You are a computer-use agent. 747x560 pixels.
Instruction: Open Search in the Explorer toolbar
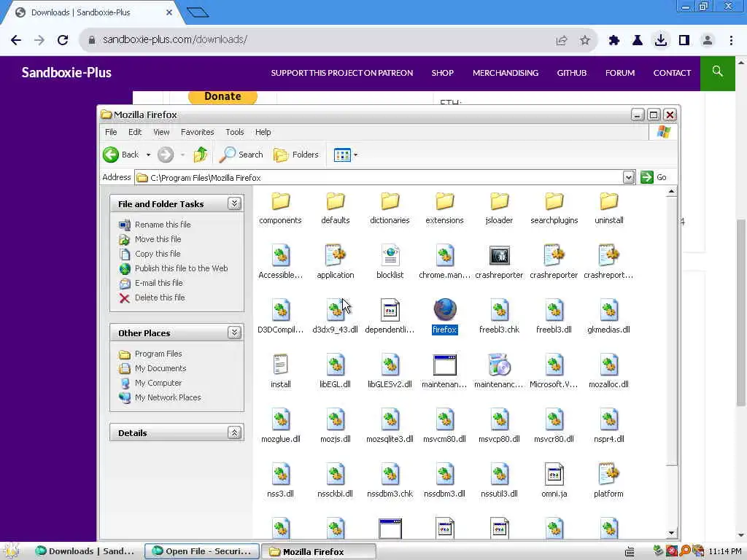pos(241,155)
